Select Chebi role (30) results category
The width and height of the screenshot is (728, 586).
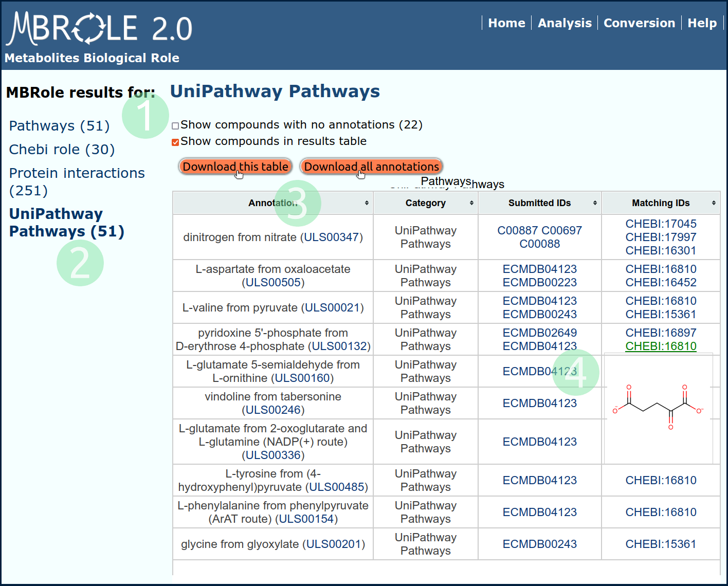[x=62, y=150]
